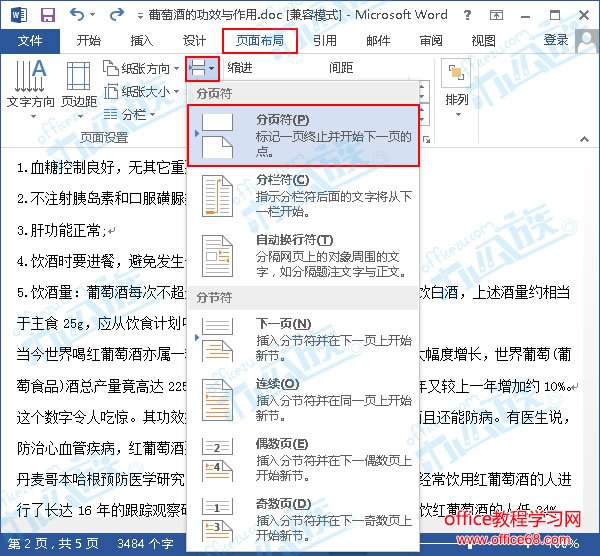
Task: Click the text wrapping break icon
Action: tap(217, 256)
